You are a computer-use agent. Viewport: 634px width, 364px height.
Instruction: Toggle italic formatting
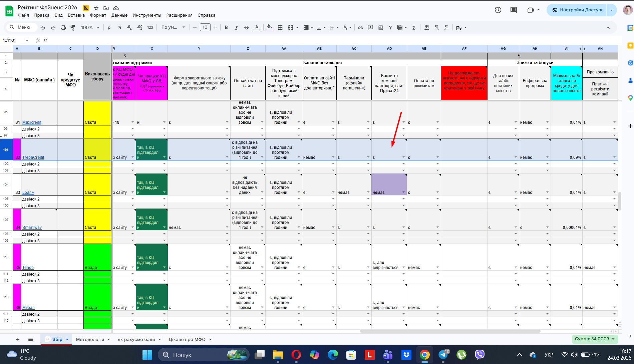click(x=236, y=28)
